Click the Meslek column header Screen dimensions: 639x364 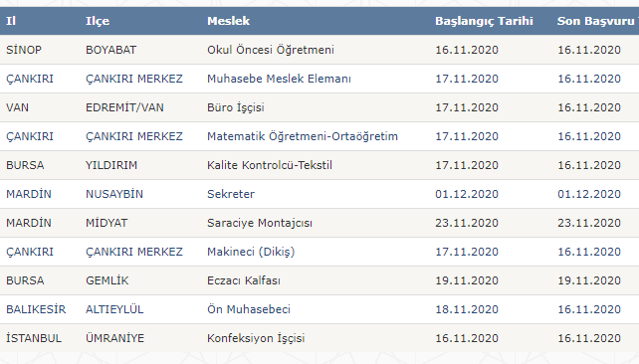(228, 21)
